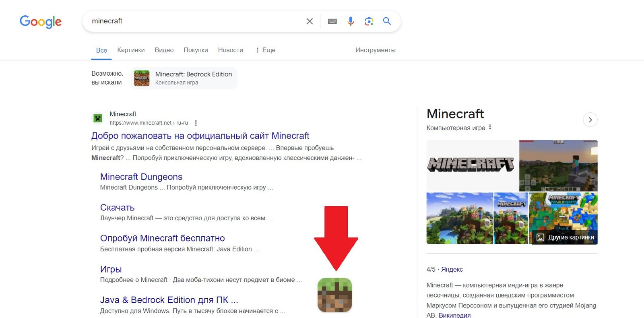The height and width of the screenshot is (318, 644).
Task: Click the Google logo
Action: click(41, 21)
